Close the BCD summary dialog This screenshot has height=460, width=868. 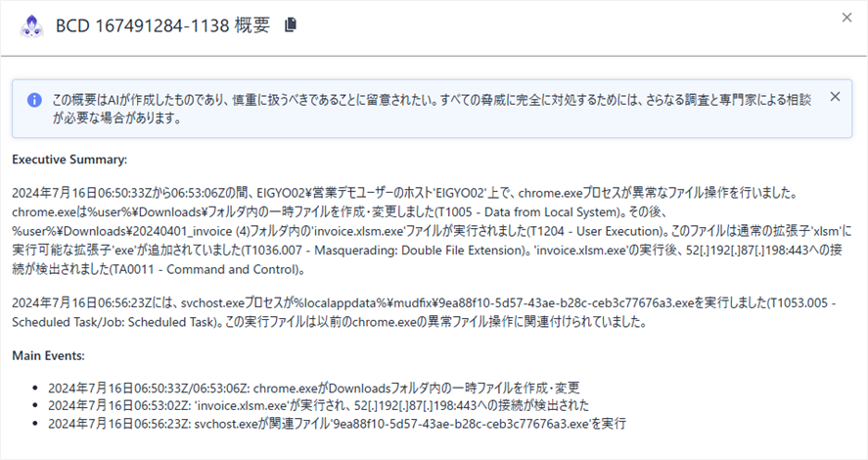coord(846,17)
